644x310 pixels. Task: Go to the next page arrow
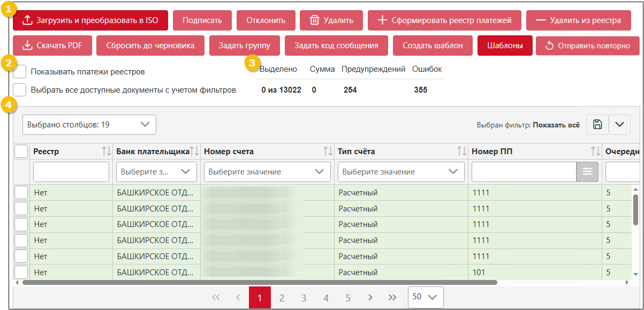[370, 298]
